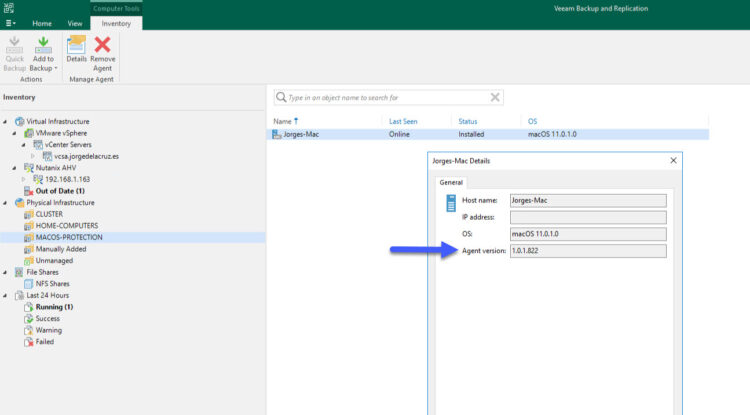Screen dimensions: 750x415
Task: Click the Computer Tools contextual tab
Action: tap(116, 8)
